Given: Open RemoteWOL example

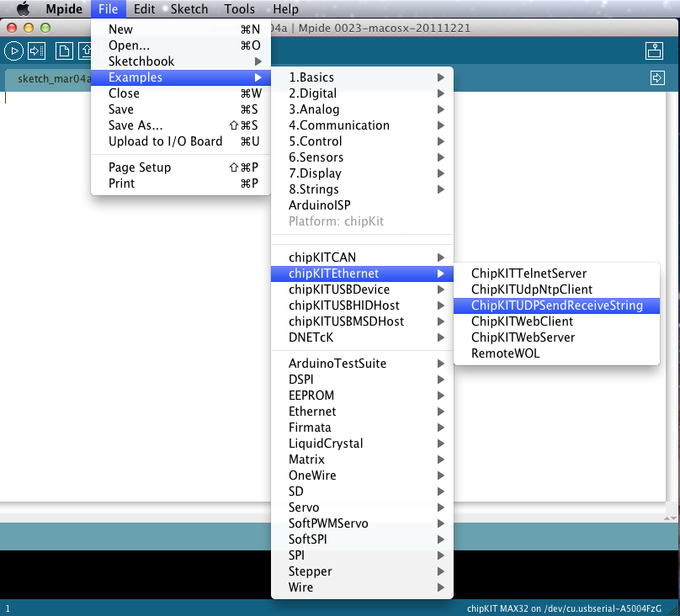Looking at the screenshot, I should [x=557, y=353].
